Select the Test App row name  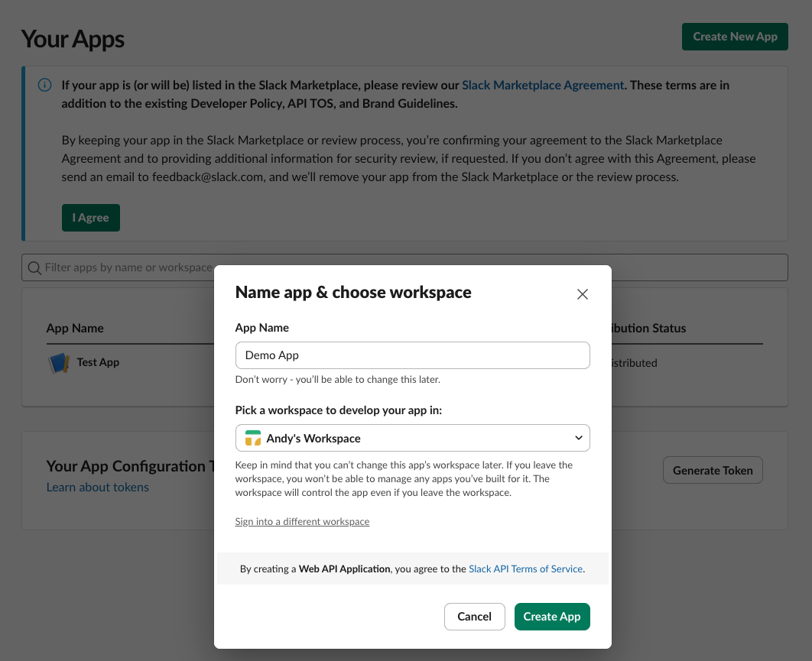[x=98, y=362]
